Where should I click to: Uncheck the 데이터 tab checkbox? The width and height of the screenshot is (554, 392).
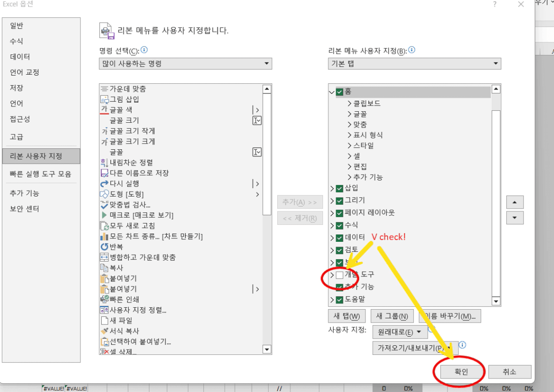(x=339, y=238)
